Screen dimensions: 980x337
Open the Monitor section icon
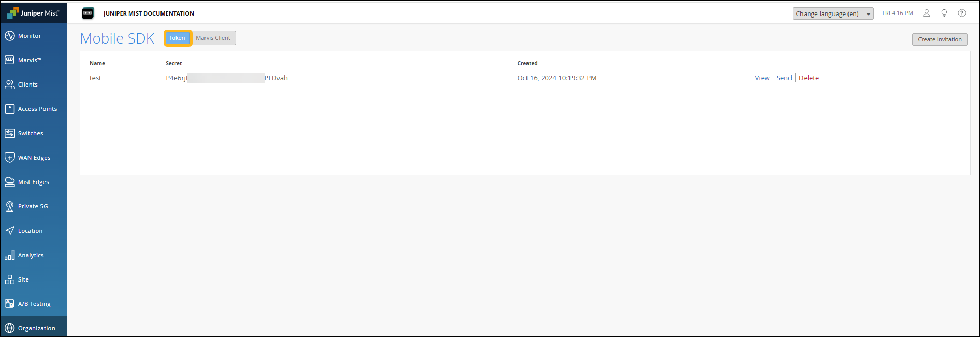[x=10, y=36]
